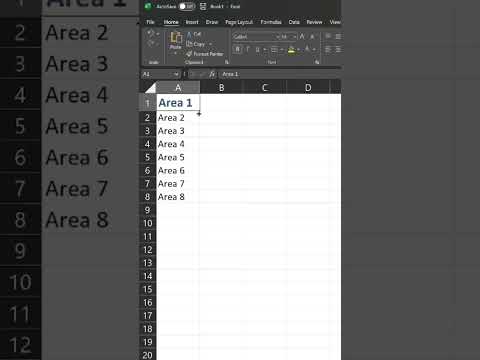The image size is (480, 360).
Task: Toggle the AutoSave switch
Action: (186, 6)
